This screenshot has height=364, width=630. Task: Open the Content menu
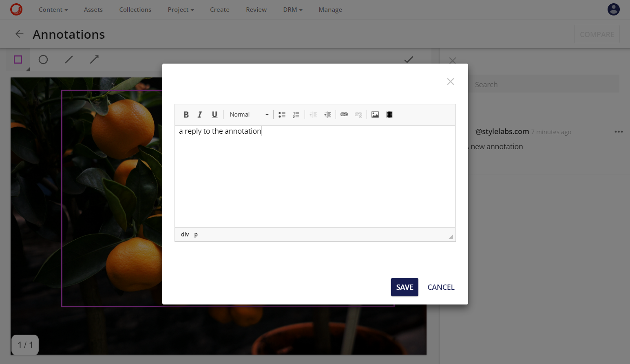[x=53, y=9]
